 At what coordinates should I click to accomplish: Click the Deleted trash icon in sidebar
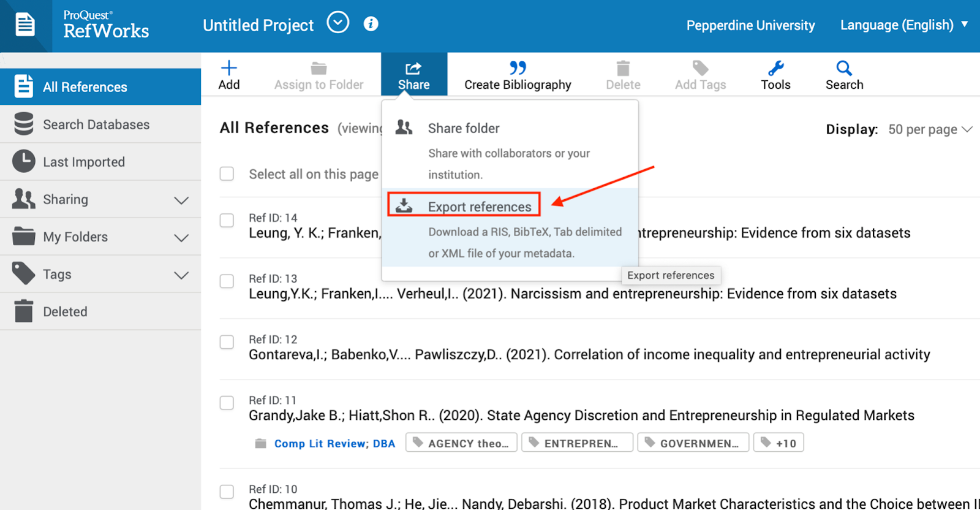[x=23, y=311]
